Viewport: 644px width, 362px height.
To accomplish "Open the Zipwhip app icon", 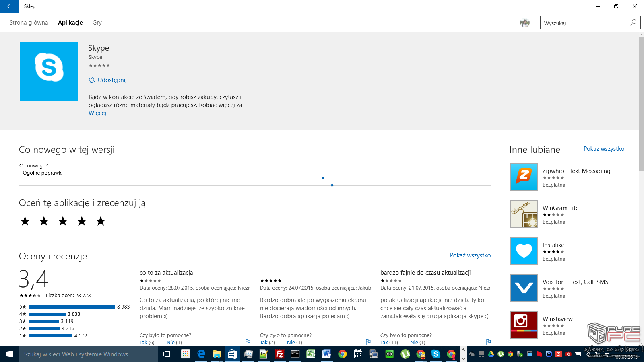I will (524, 177).
